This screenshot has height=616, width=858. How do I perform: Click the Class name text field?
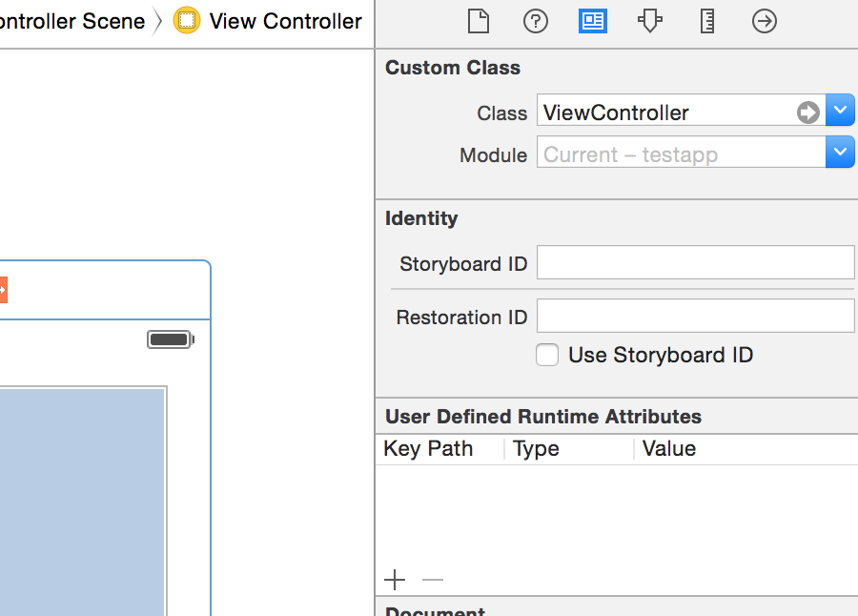(x=665, y=112)
